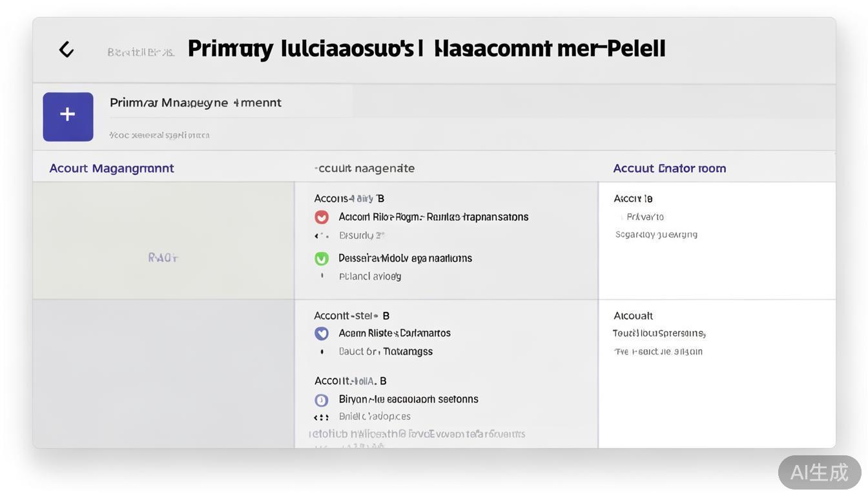Click the purple heart shield icon
This screenshot has height=496, width=868.
click(x=322, y=333)
